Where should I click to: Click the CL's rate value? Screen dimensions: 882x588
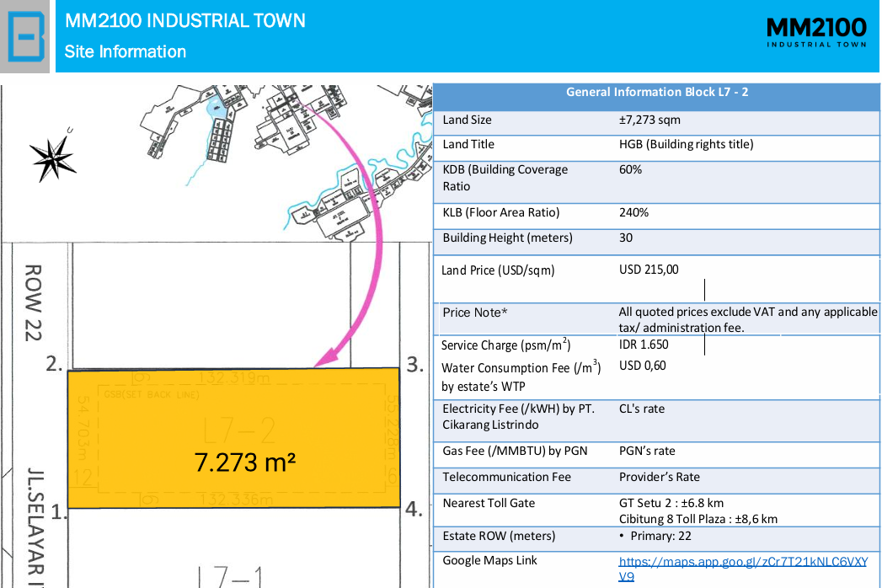click(x=642, y=409)
